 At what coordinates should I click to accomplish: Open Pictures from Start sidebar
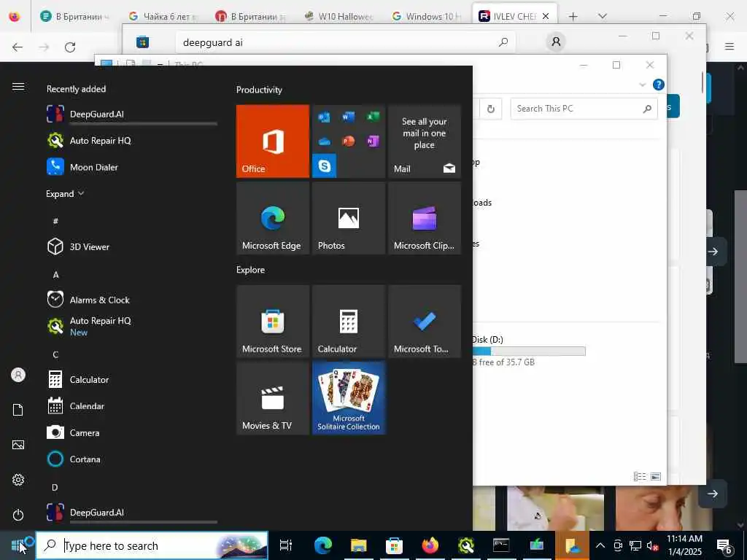coord(18,445)
